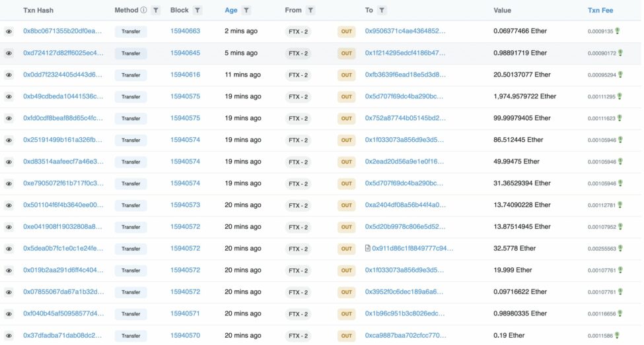Preview transaction 0x8bc0671355b20df0ea with eye icon

[9, 32]
